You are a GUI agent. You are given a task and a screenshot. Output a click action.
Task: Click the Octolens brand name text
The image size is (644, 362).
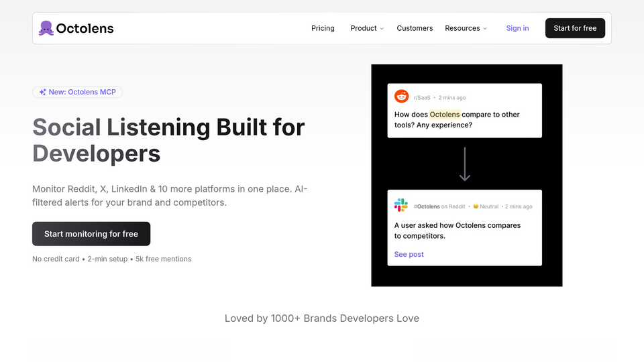(x=85, y=28)
